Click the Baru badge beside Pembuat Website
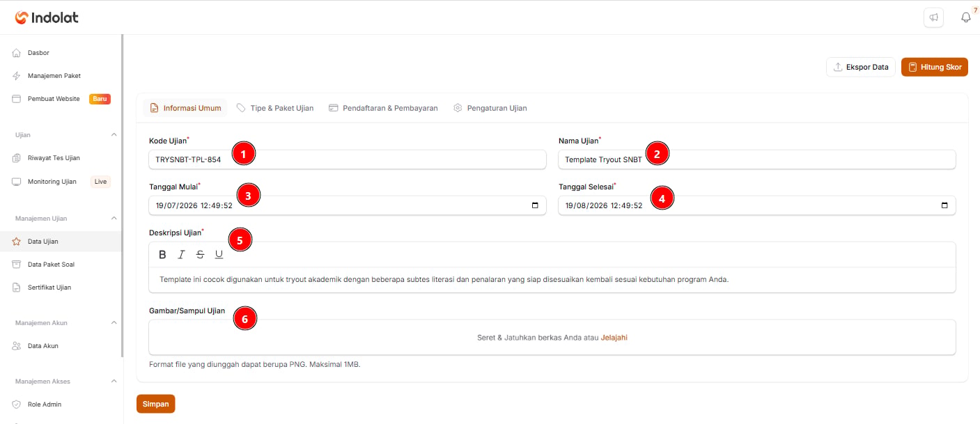980x424 pixels. click(100, 99)
